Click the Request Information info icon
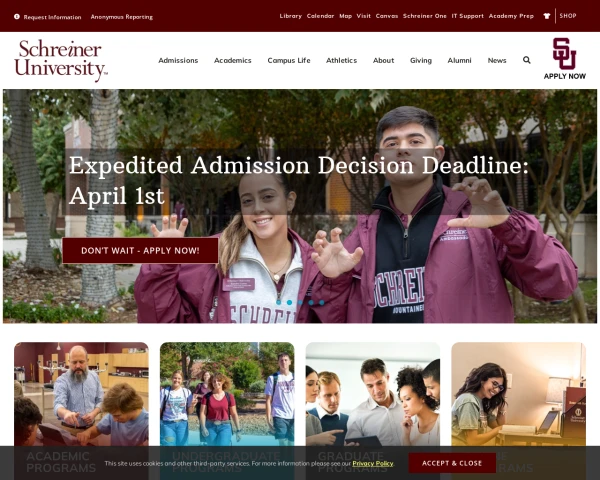600x480 pixels. click(x=17, y=17)
